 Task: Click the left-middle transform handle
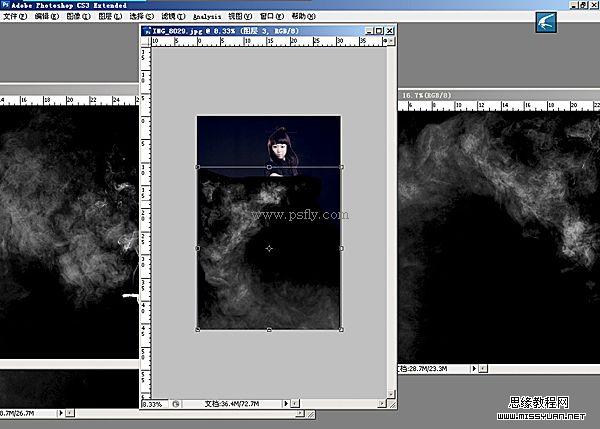pyautogui.click(x=197, y=248)
